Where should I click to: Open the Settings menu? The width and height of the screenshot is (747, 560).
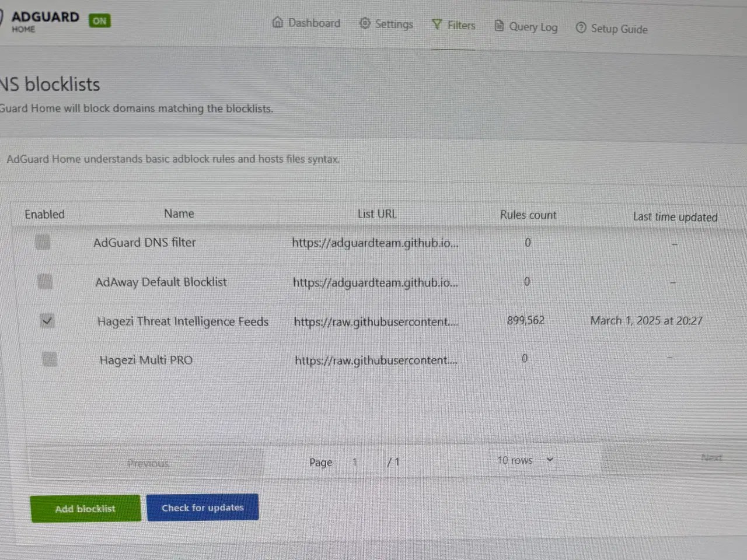(386, 23)
